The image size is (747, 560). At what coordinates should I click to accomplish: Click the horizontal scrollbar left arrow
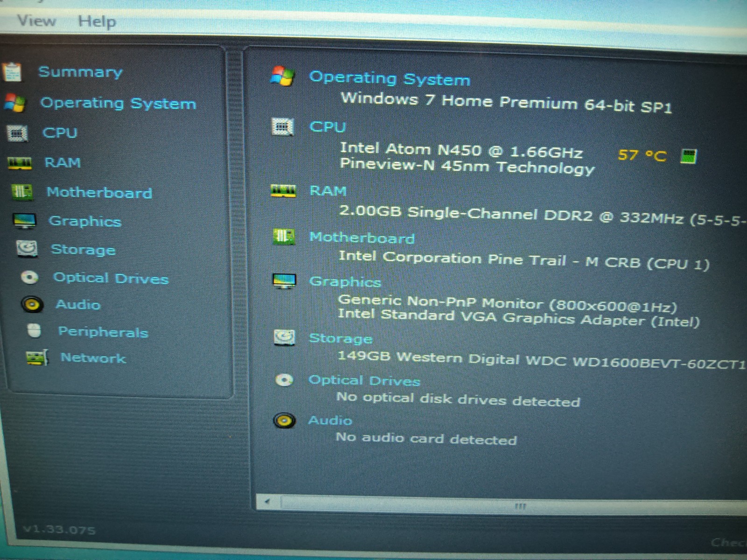268,502
